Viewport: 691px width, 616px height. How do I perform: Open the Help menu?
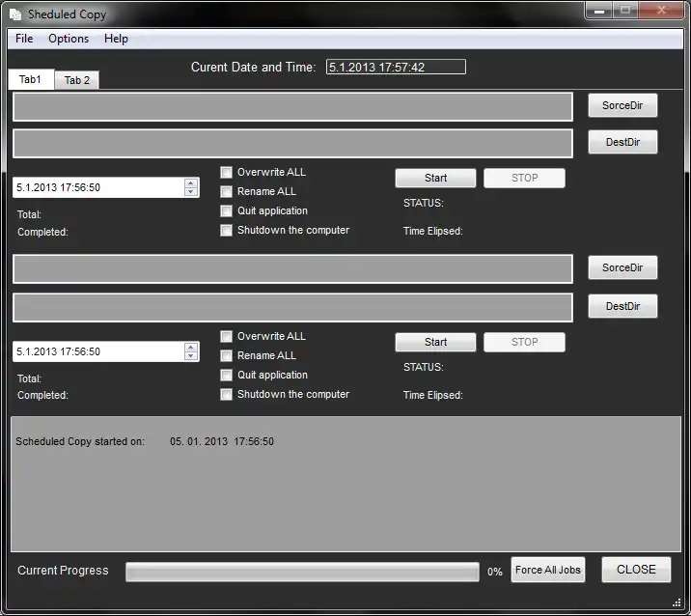pyautogui.click(x=116, y=39)
